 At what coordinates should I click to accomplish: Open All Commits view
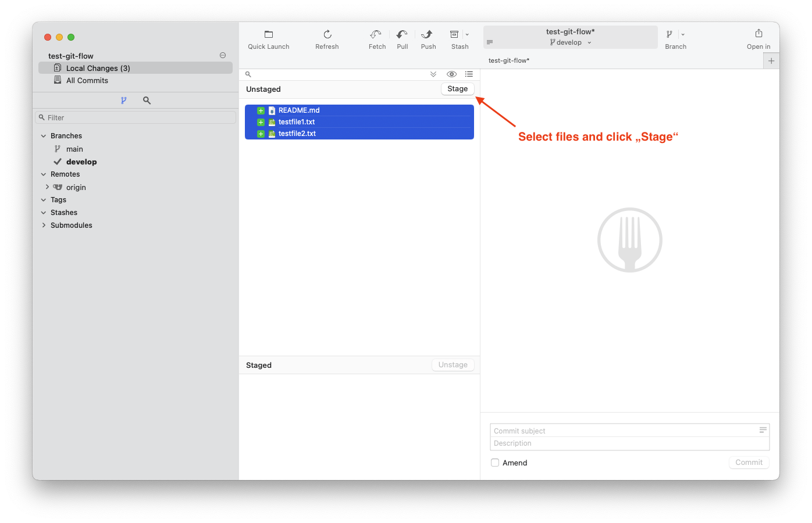[87, 81]
